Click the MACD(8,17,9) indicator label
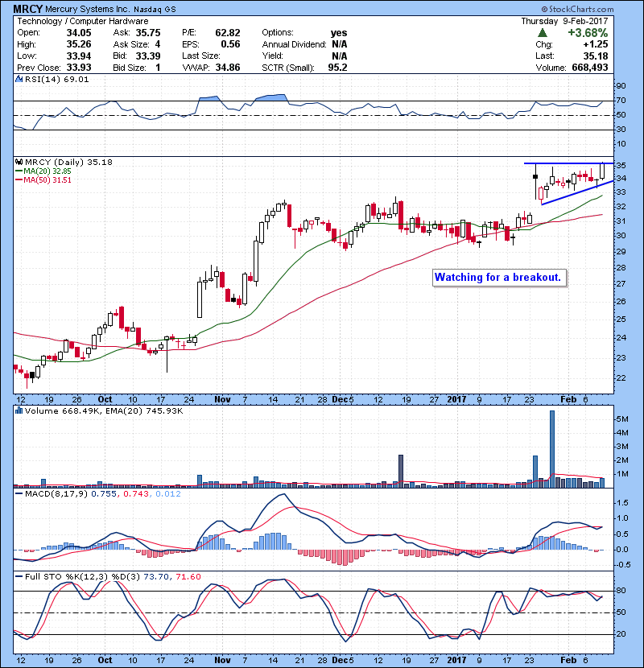644x668 pixels. 56,494
